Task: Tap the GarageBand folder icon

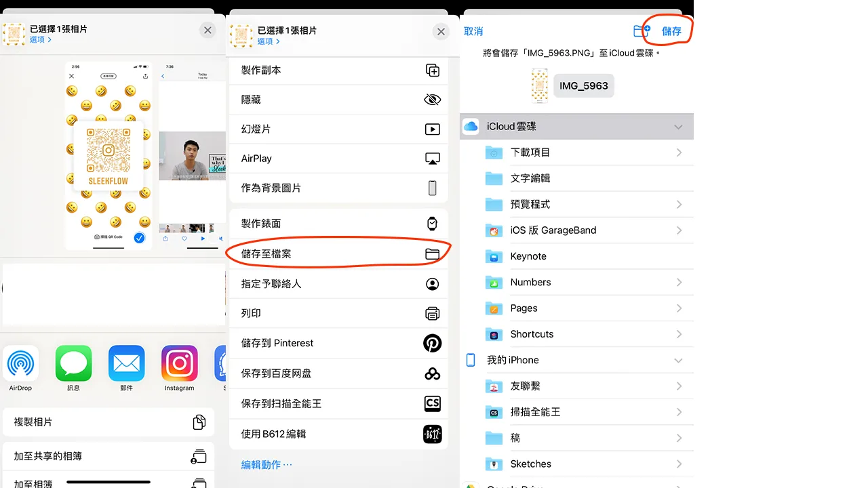Action: (494, 230)
